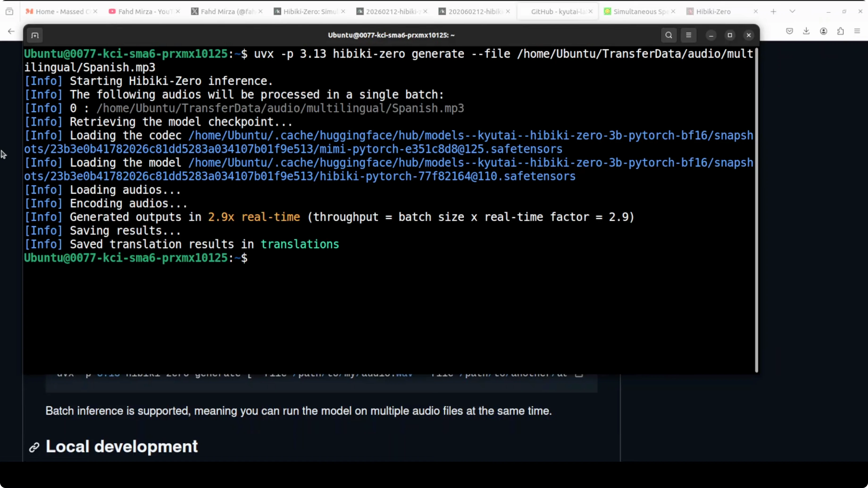Screen dimensions: 868x488
Task: Open the list all tabs dropdown
Action: (792, 12)
